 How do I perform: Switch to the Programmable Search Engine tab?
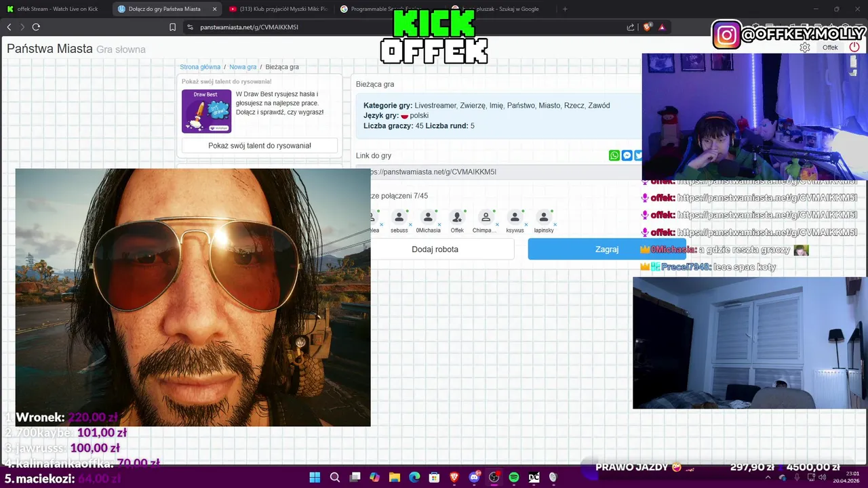click(389, 9)
